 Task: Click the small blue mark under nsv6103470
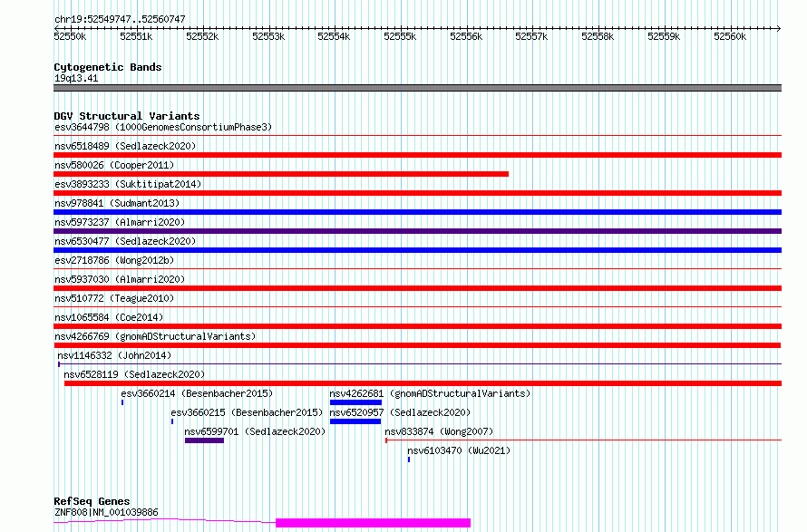409,459
